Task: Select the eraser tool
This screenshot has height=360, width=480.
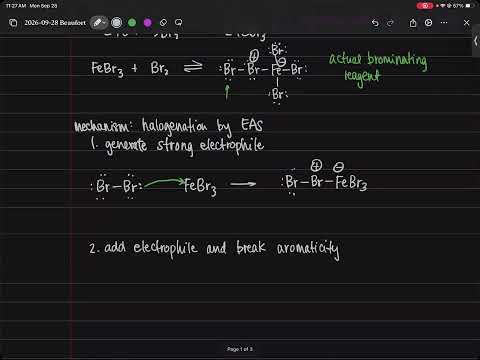Action: 163,23
